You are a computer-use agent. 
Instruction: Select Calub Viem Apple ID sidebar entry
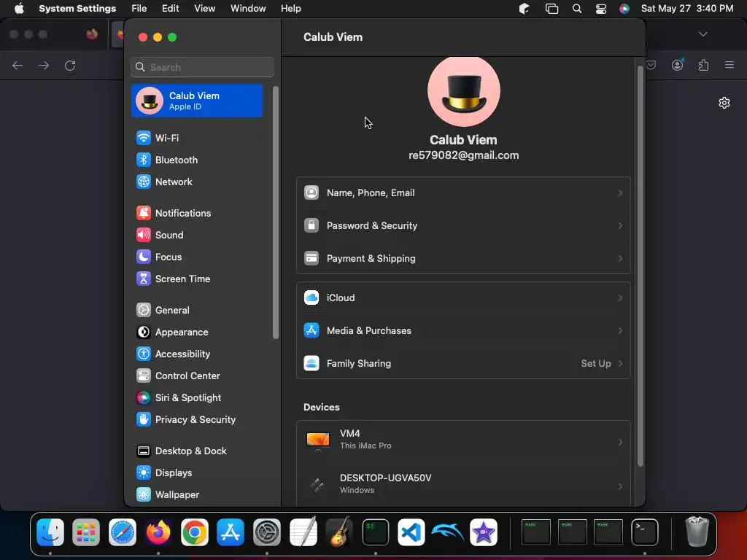coord(197,101)
